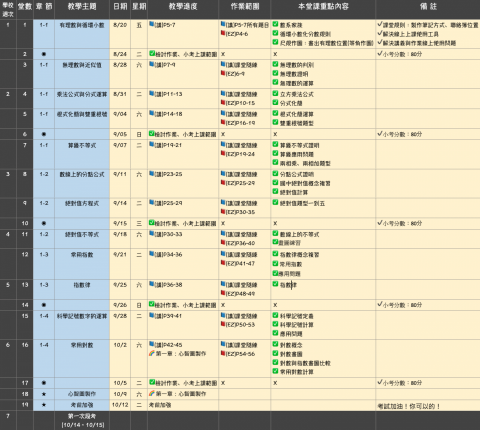This screenshot has width=480, height=430.
Task: Click blue book icon beside [講]P39-41
Action: pyautogui.click(x=152, y=315)
